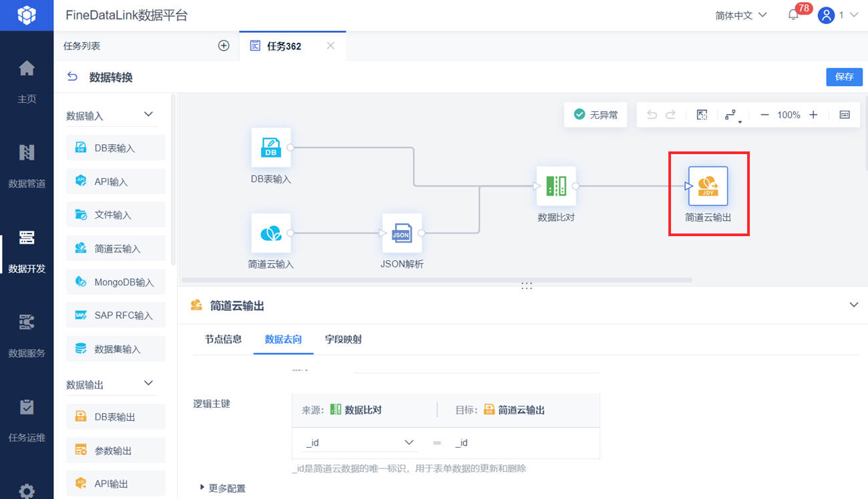Pick 文件输入 from the component list
The image size is (868, 499).
[x=116, y=215]
